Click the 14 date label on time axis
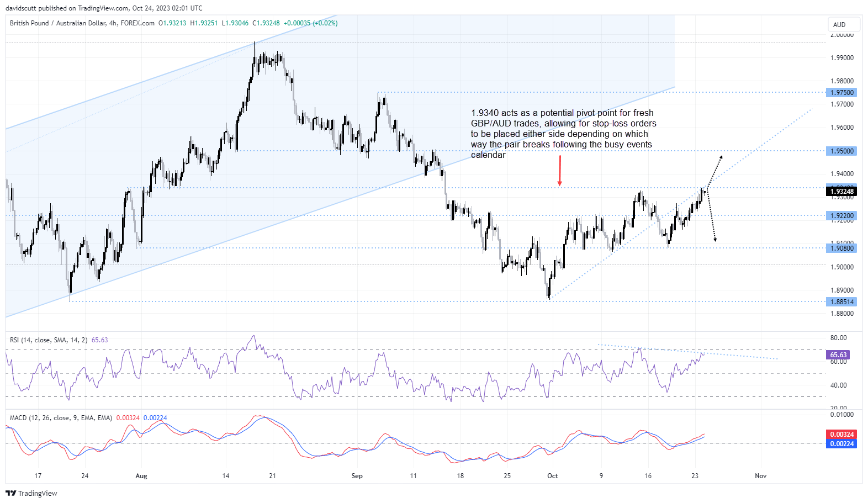868x503 pixels. (x=226, y=476)
